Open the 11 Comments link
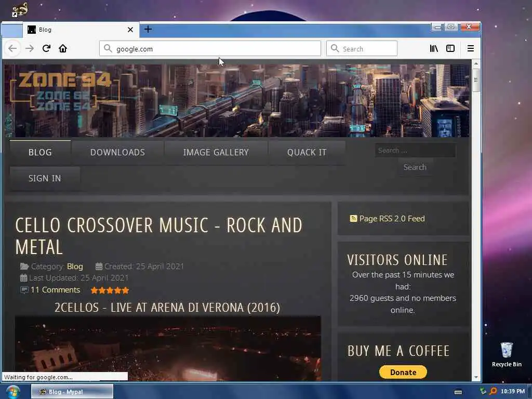Screen dimensions: 532x399 click(55, 290)
